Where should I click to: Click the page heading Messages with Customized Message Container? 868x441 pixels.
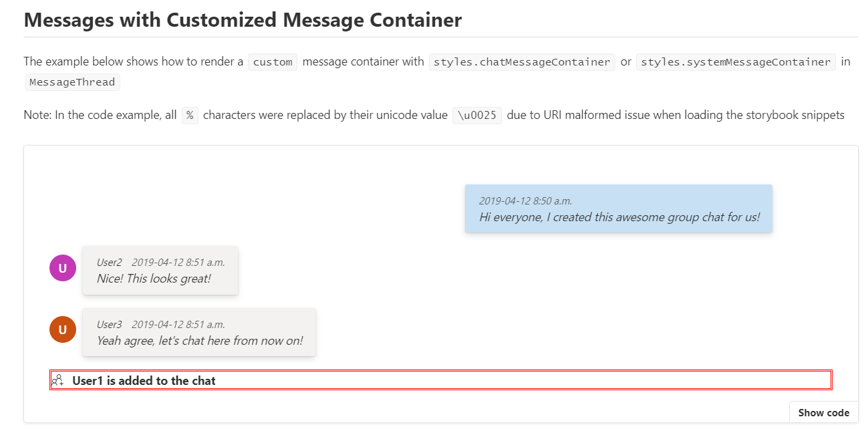pyautogui.click(x=242, y=19)
